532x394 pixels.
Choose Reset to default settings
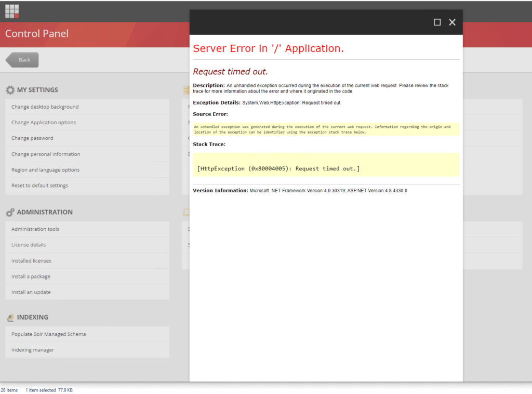87,186
